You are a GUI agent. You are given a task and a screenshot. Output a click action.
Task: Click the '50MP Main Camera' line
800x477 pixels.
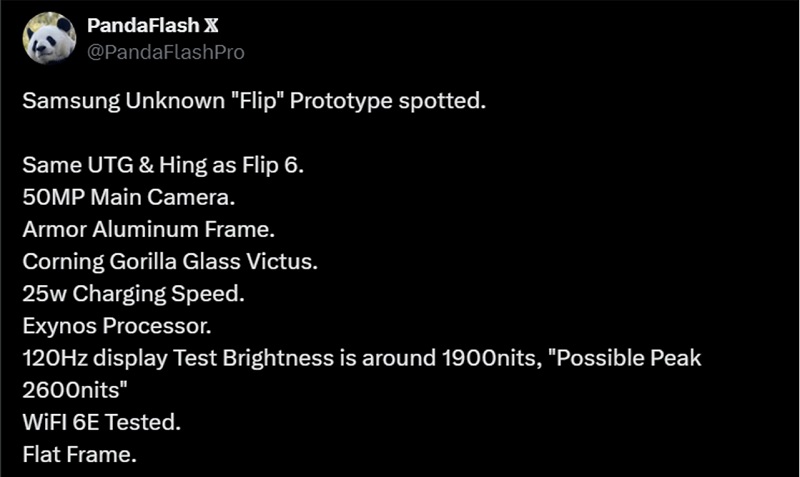pyautogui.click(x=129, y=197)
